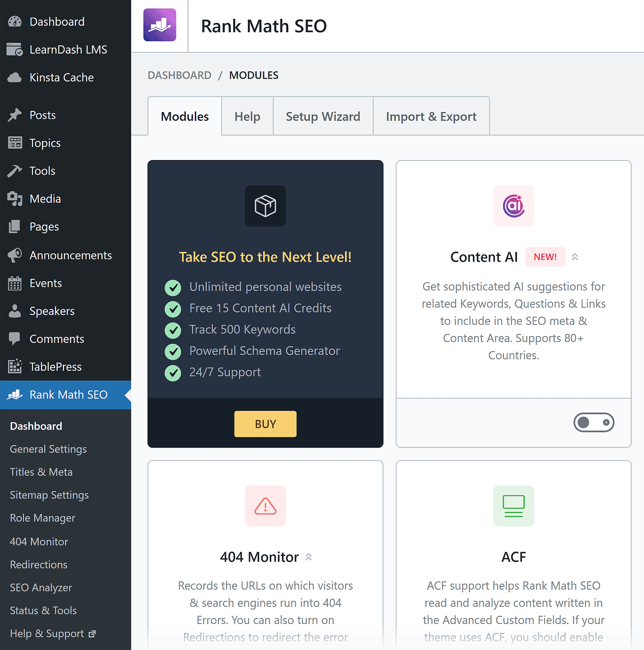Open the Rank Math SEO sidebar icon

(14, 395)
